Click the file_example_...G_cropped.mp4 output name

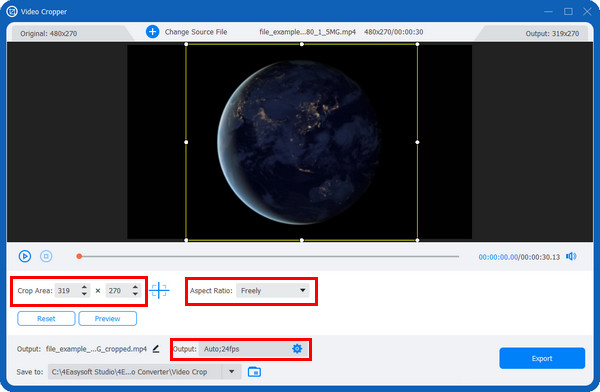tap(96, 349)
